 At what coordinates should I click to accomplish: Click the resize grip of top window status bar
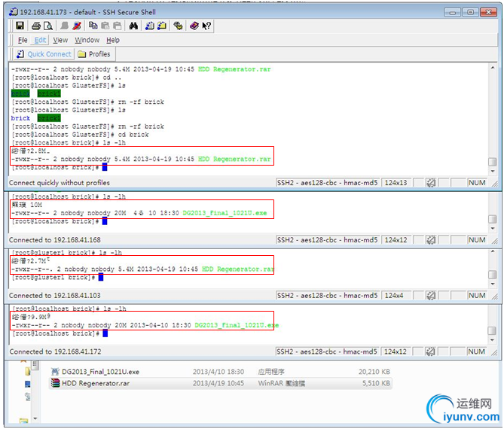point(495,184)
